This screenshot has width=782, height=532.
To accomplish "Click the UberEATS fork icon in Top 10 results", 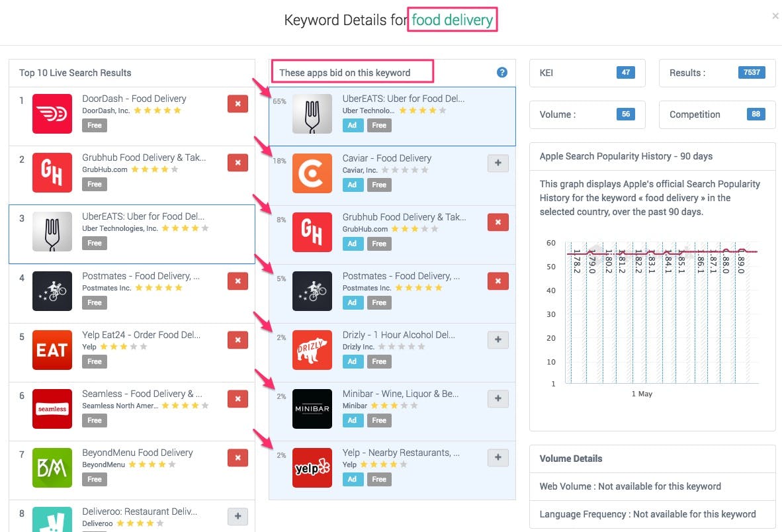I will click(x=52, y=232).
